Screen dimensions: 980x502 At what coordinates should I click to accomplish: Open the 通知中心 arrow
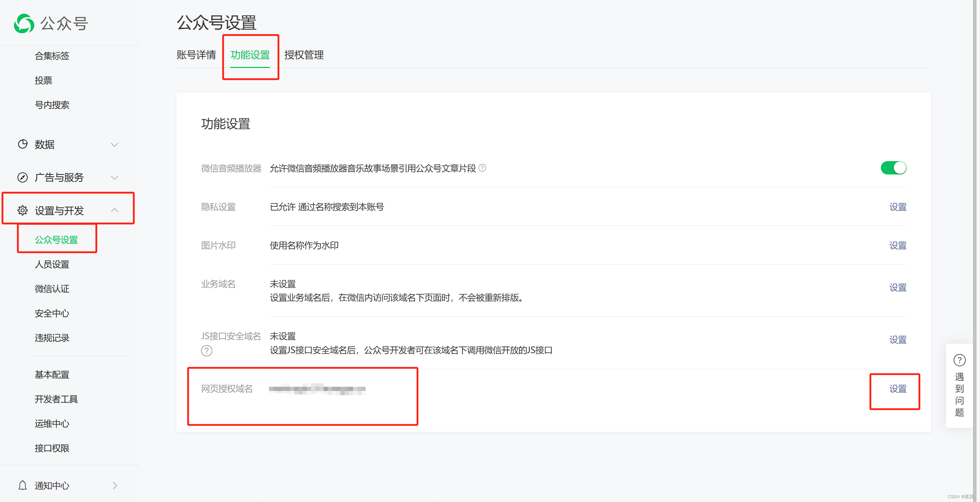click(x=115, y=485)
